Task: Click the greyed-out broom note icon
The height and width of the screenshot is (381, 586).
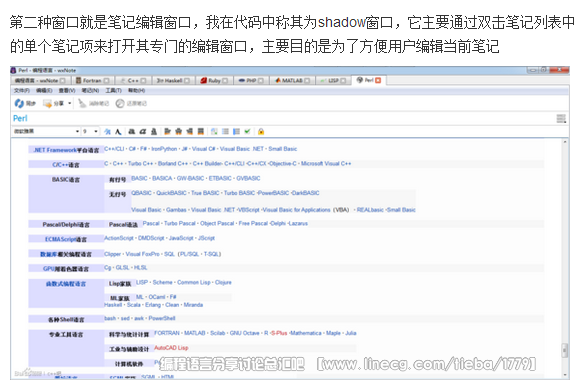Action: (83, 103)
